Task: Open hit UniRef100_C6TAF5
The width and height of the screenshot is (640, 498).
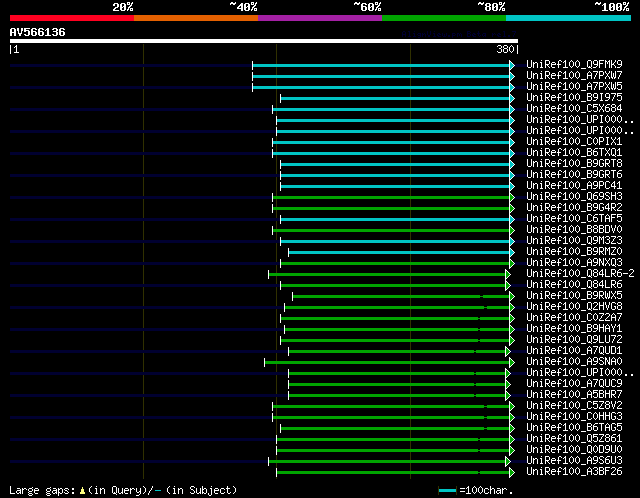Action: (574, 219)
